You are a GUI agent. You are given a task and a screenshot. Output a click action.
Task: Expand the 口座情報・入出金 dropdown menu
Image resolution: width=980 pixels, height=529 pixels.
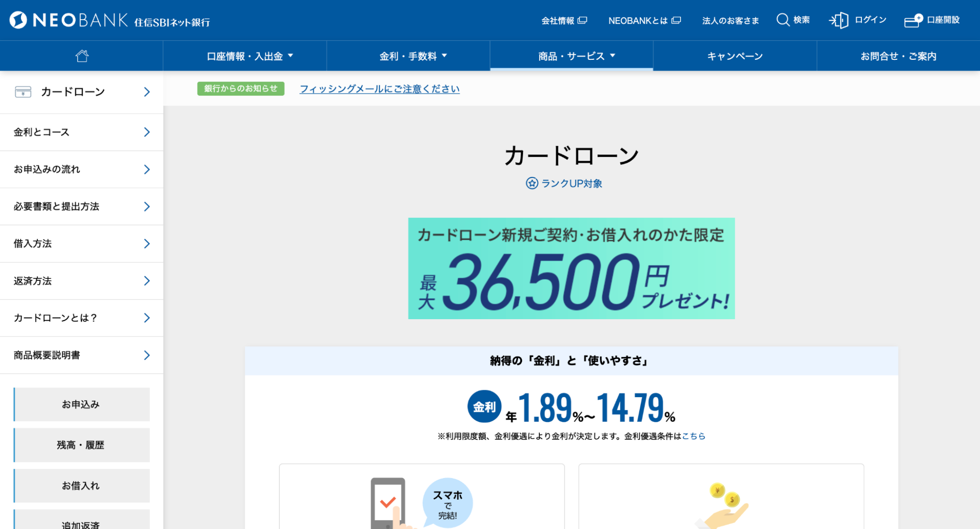point(250,56)
